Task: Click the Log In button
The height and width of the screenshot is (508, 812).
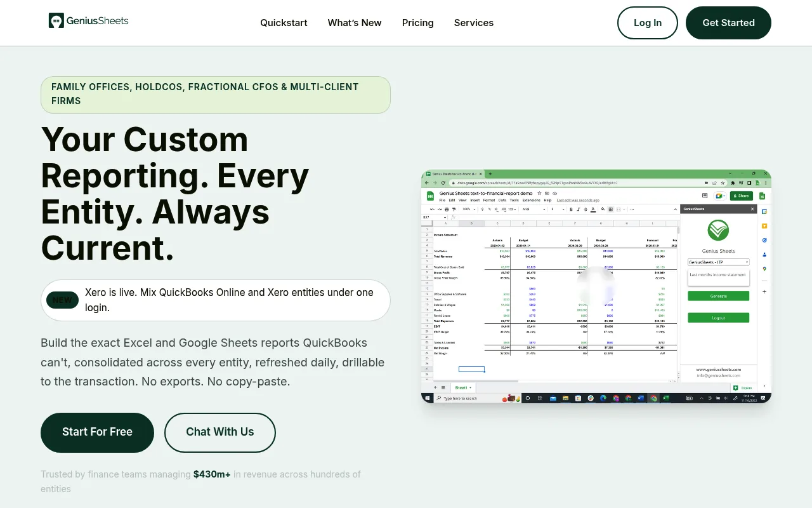Action: point(648,23)
